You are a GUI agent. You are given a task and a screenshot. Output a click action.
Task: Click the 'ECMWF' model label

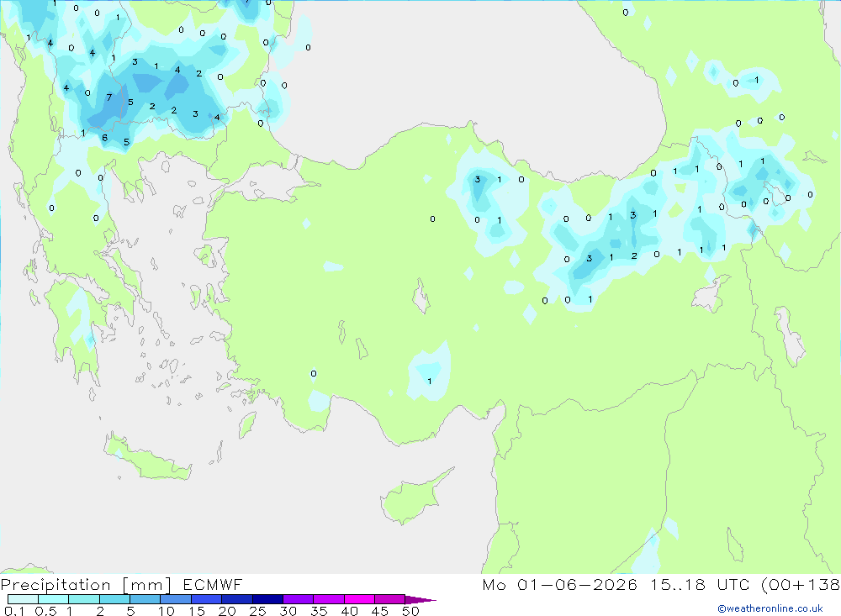pyautogui.click(x=213, y=584)
